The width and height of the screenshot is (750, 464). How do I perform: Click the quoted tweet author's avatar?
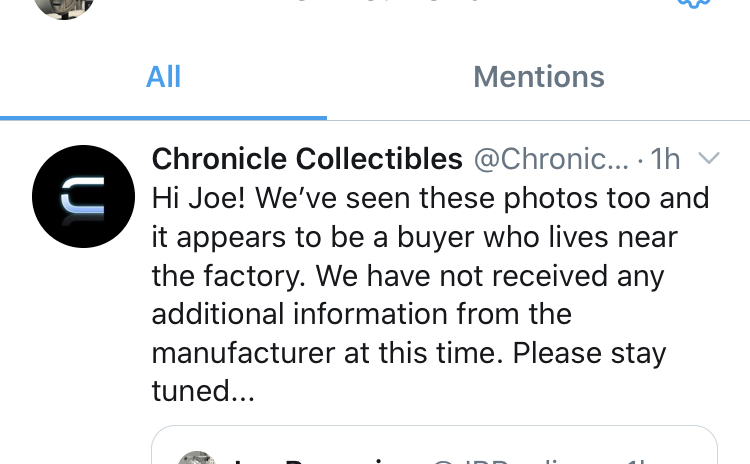[x=197, y=457]
